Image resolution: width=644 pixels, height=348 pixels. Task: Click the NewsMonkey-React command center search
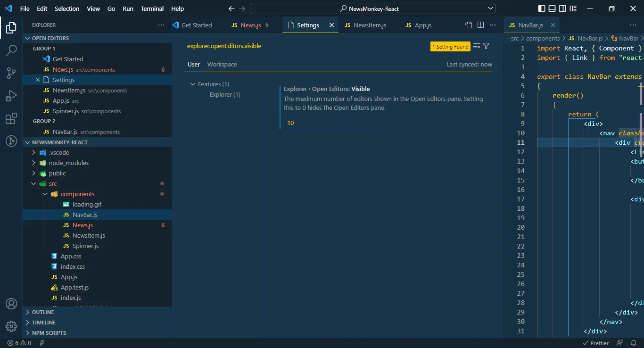click(x=372, y=8)
